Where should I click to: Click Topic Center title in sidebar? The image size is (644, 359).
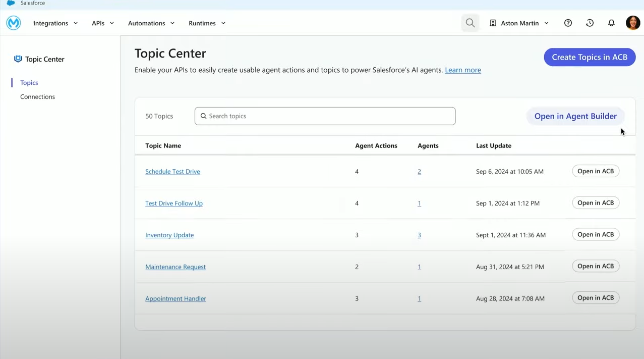[x=45, y=59]
